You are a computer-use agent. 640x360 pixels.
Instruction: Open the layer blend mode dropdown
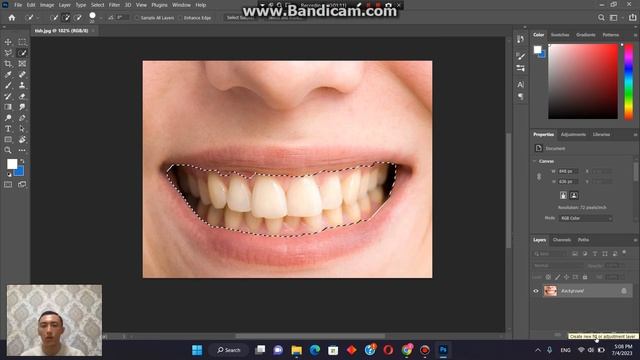558,266
